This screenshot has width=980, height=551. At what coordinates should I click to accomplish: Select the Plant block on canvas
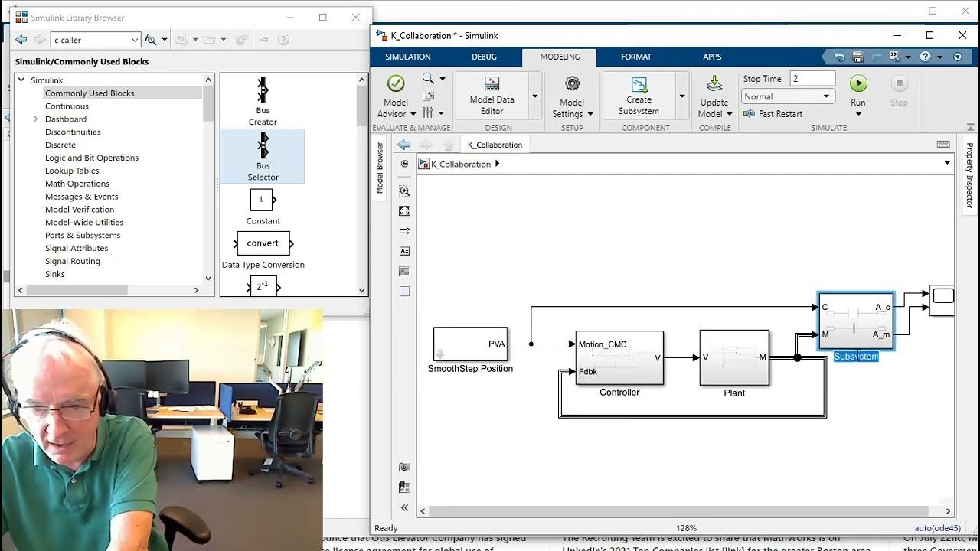point(734,357)
